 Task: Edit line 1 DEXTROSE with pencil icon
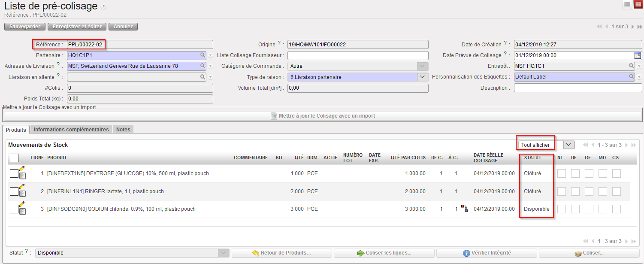click(22, 169)
